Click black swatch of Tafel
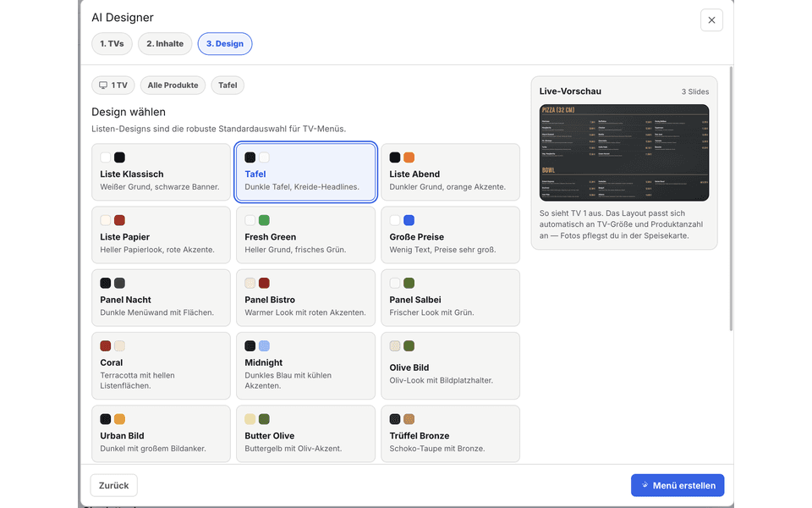This screenshot has height=508, width=812. [250, 157]
